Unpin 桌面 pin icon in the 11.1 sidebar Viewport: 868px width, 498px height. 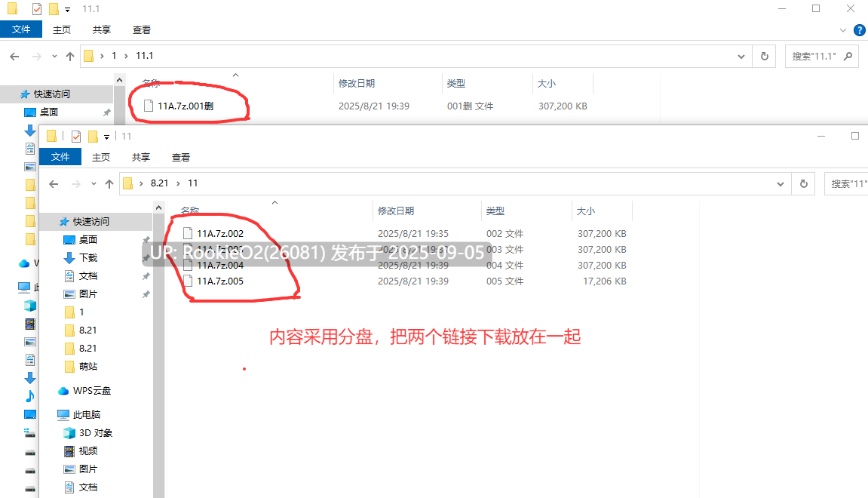[x=106, y=112]
